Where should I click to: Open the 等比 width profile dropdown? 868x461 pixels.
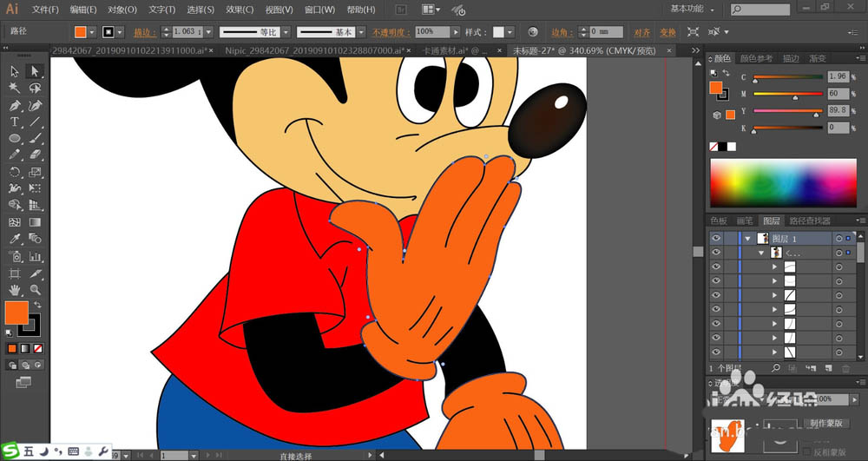(x=286, y=32)
